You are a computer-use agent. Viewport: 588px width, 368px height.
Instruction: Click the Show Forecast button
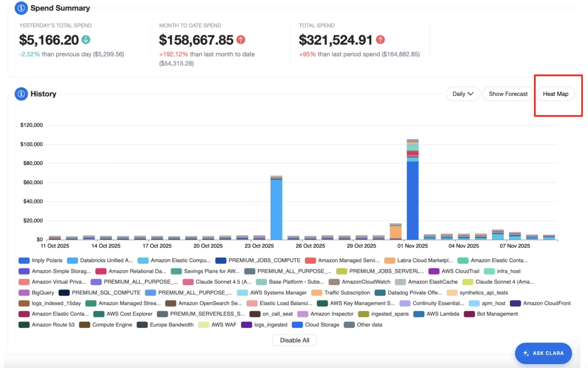tap(508, 94)
